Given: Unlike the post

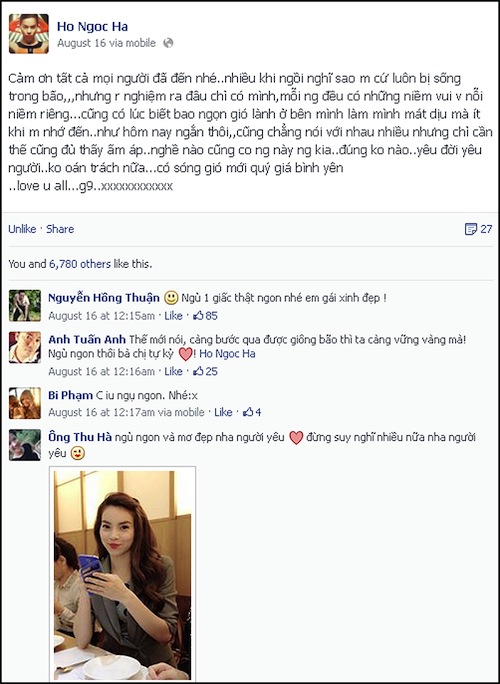Looking at the screenshot, I should [x=22, y=229].
